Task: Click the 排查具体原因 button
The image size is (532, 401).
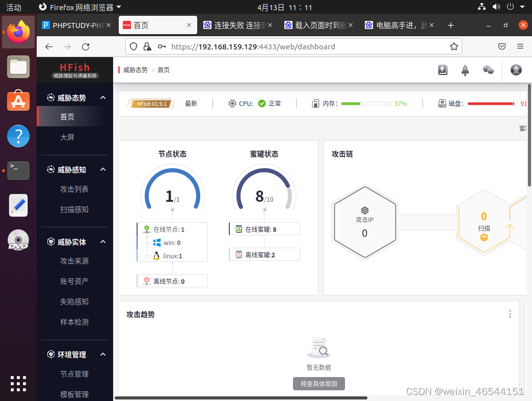Action: coord(318,384)
